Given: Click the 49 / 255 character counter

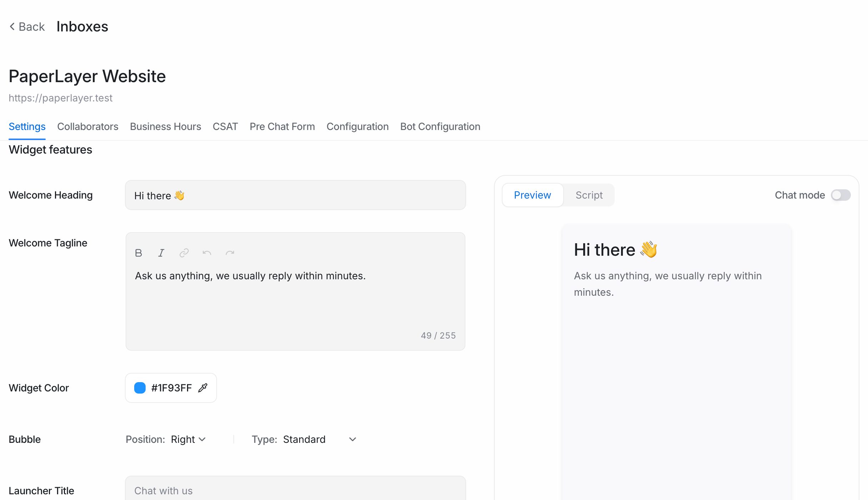Looking at the screenshot, I should (438, 335).
